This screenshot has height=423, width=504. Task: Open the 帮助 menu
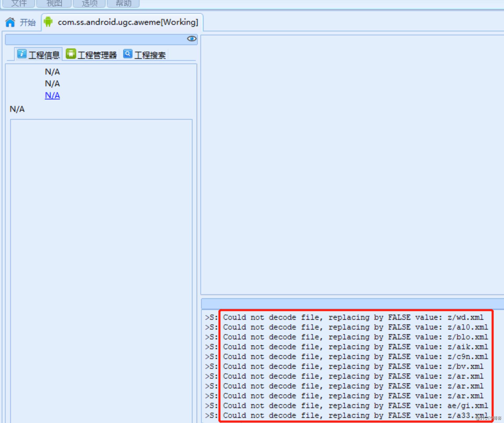pyautogui.click(x=123, y=3)
